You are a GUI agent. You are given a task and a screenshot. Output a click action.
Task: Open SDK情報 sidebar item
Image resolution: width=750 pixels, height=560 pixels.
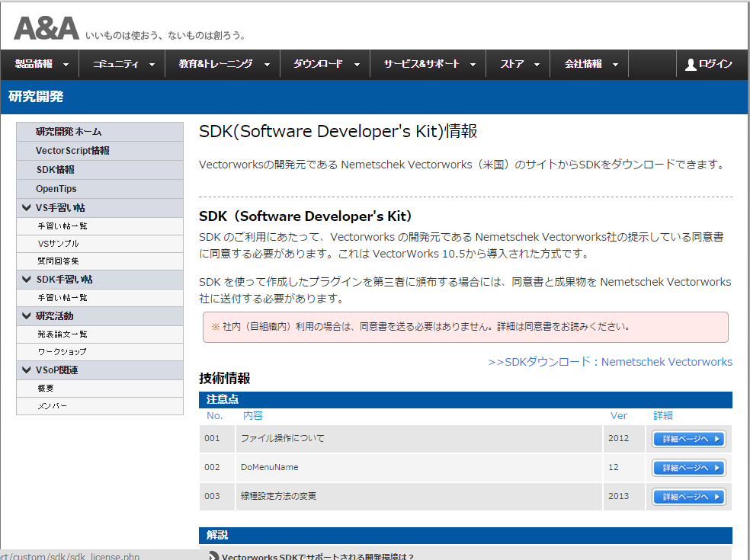(100, 170)
